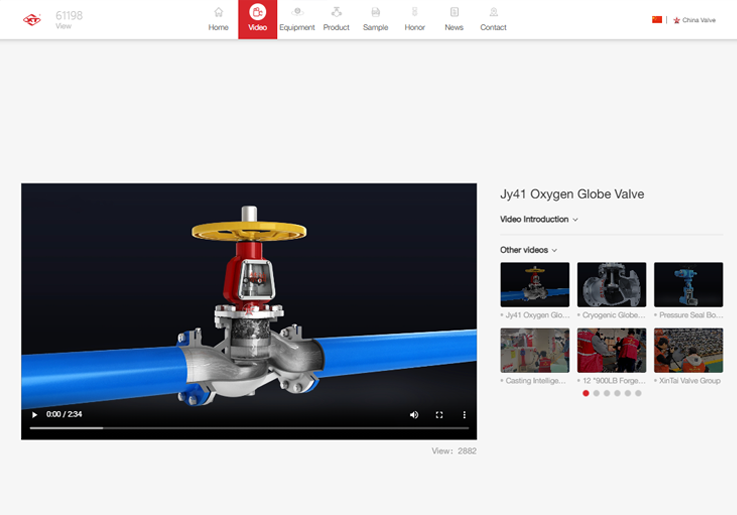
Task: Click the China Valve link
Action: pyautogui.click(x=698, y=20)
